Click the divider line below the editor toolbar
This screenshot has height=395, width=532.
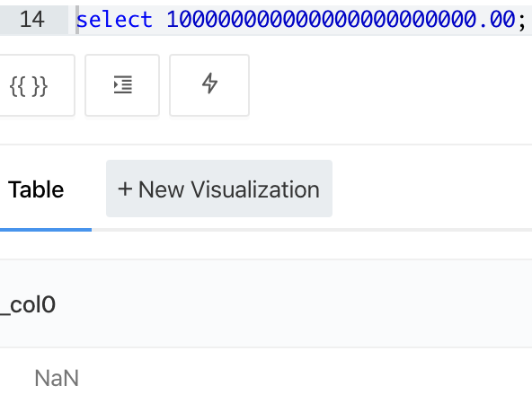(266, 145)
